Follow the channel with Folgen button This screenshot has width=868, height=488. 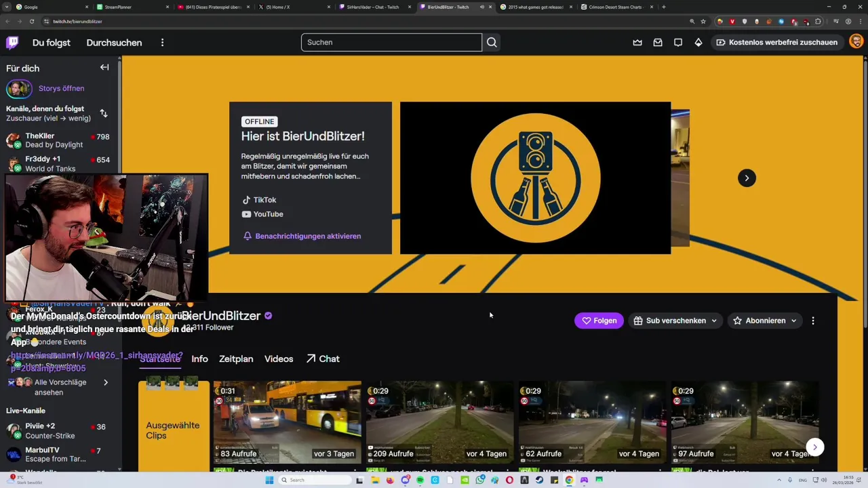point(599,321)
